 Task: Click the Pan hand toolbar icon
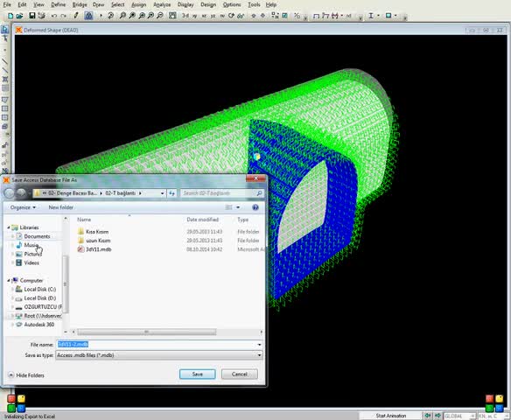click(172, 16)
